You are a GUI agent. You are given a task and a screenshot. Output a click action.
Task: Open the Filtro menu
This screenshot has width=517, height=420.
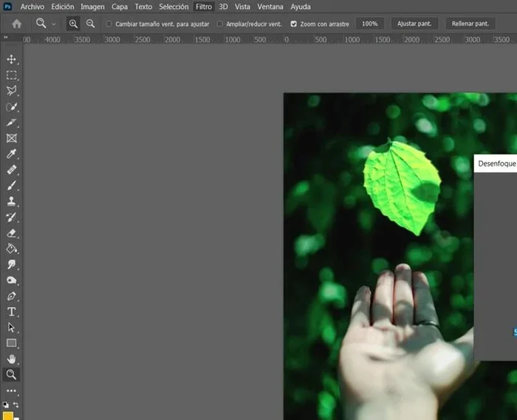[204, 7]
